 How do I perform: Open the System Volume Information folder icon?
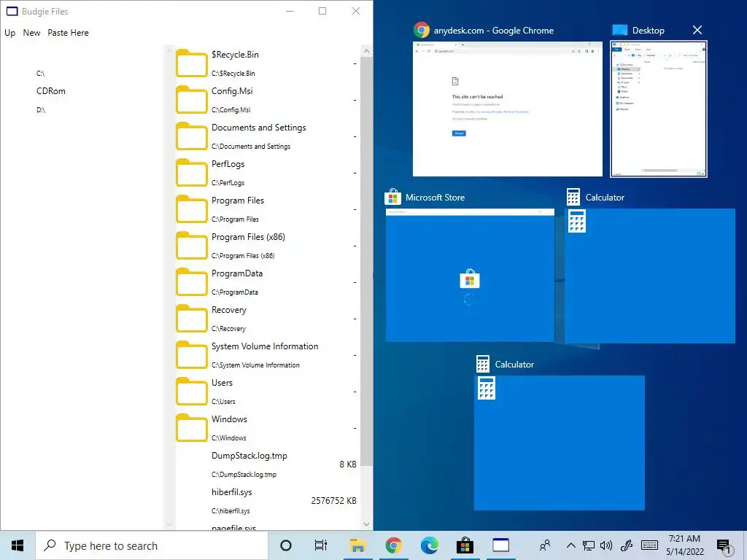pos(192,355)
